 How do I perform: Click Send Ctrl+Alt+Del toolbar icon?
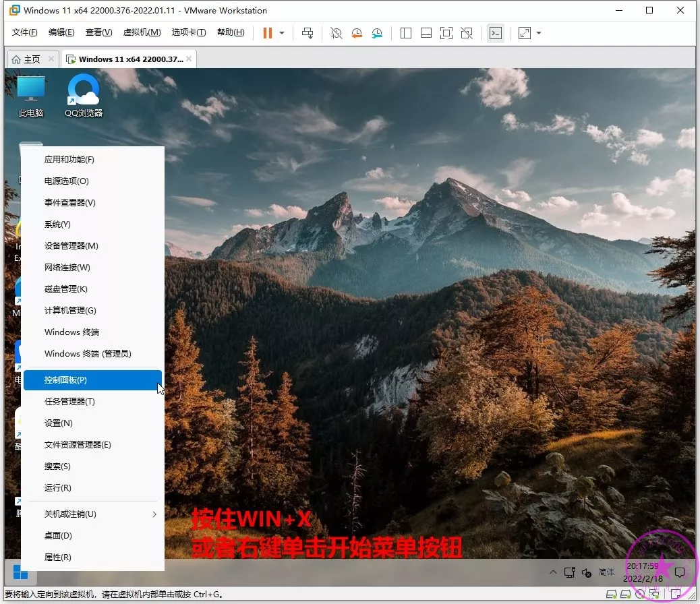click(308, 33)
